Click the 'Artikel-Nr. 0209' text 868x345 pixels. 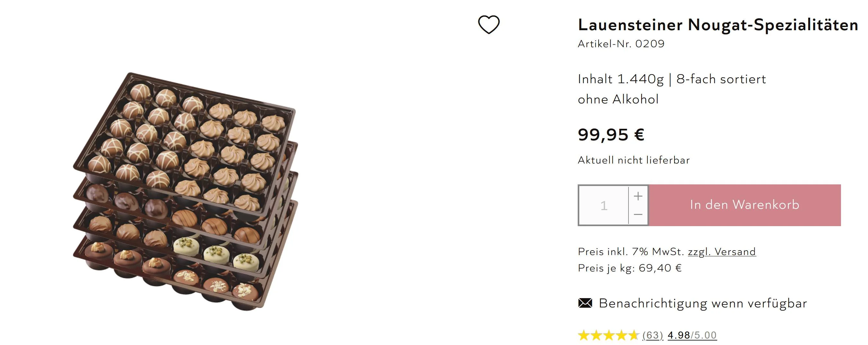tap(621, 44)
